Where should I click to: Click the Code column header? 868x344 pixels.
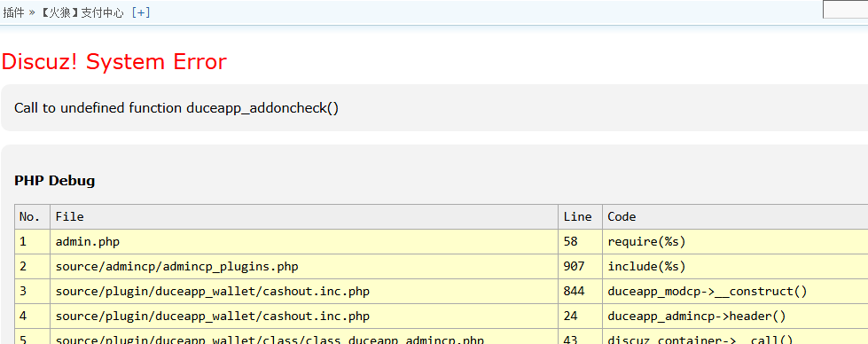(735, 216)
